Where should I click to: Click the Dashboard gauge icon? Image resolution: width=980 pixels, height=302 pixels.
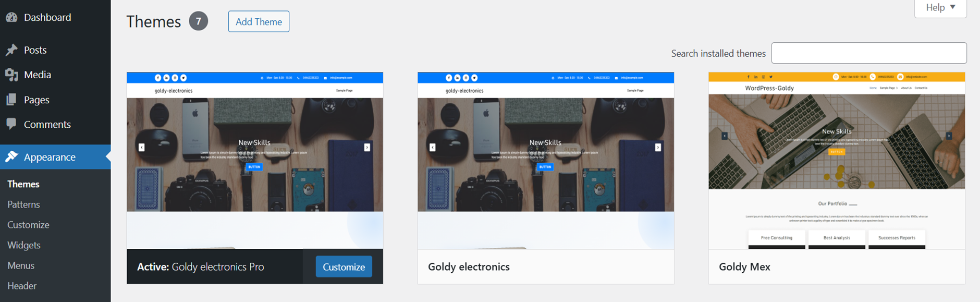tap(11, 17)
